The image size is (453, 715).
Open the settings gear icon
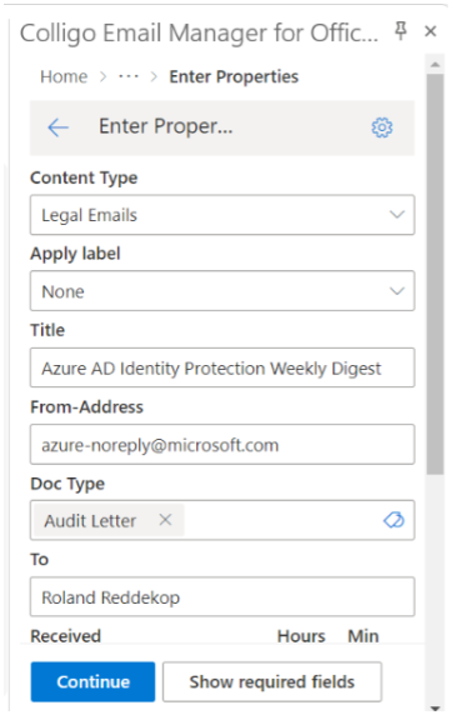point(382,128)
